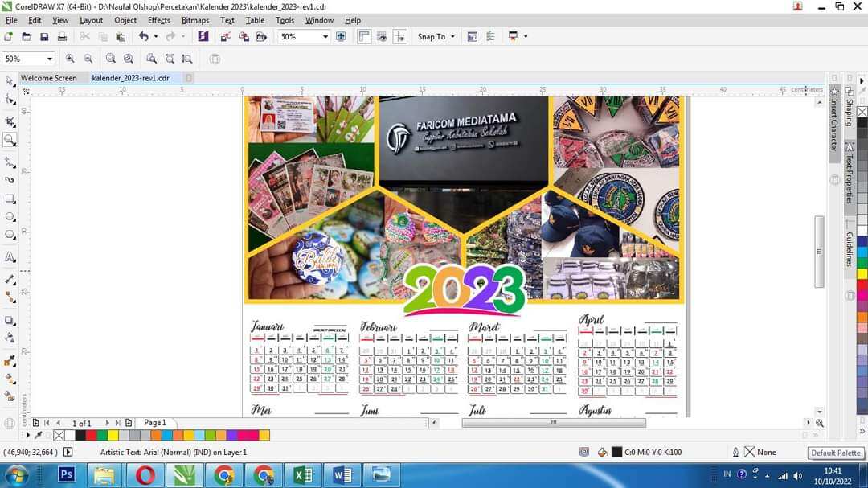
Task: Select the red swatch in the color palette
Action: [90, 435]
